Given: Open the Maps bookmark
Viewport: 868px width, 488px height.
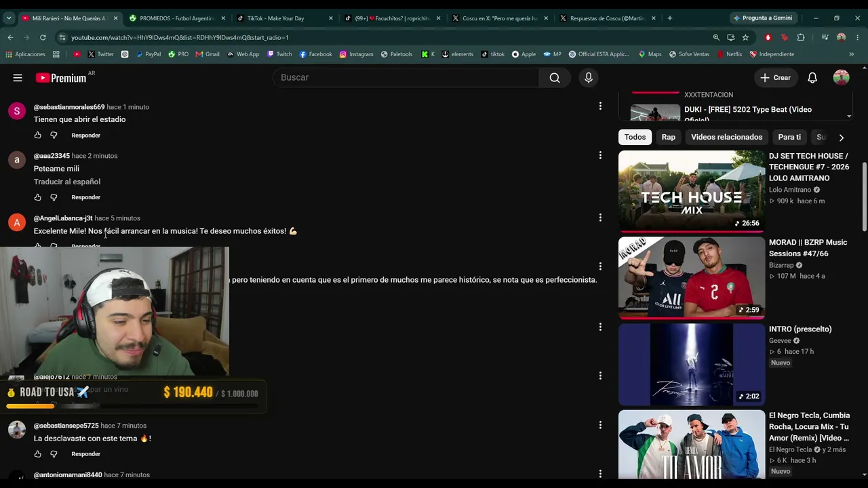Looking at the screenshot, I should click(x=650, y=54).
